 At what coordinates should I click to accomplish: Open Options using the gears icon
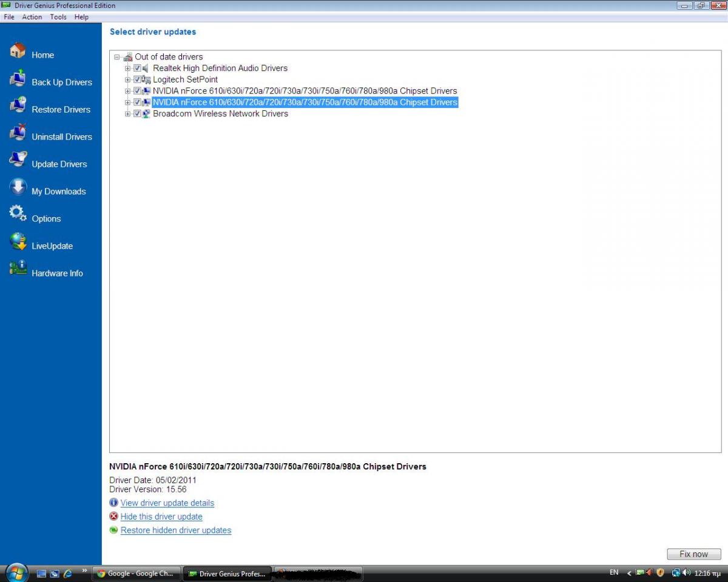point(18,214)
